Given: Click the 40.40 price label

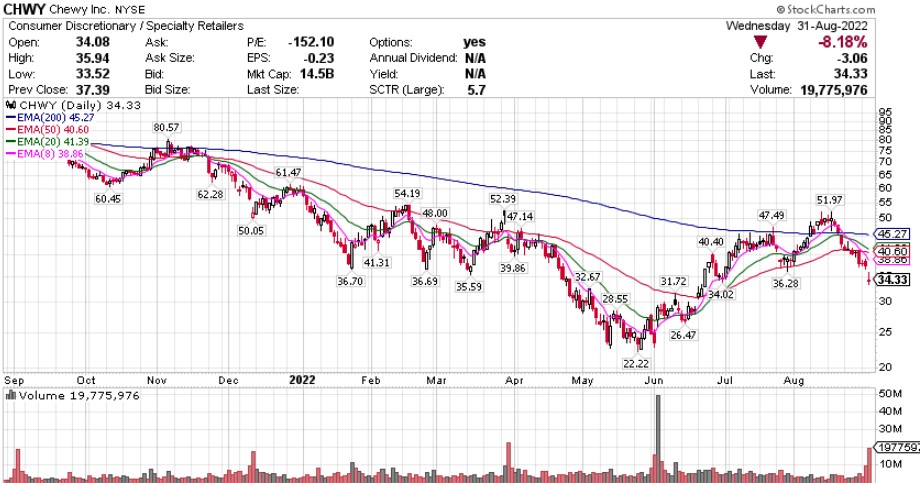Looking at the screenshot, I should coord(711,242).
